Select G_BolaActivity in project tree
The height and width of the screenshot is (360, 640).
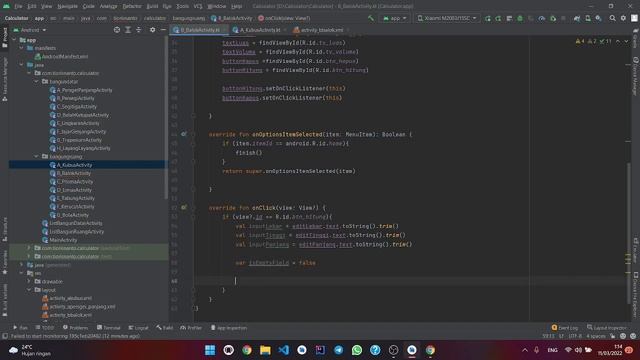click(x=73, y=215)
